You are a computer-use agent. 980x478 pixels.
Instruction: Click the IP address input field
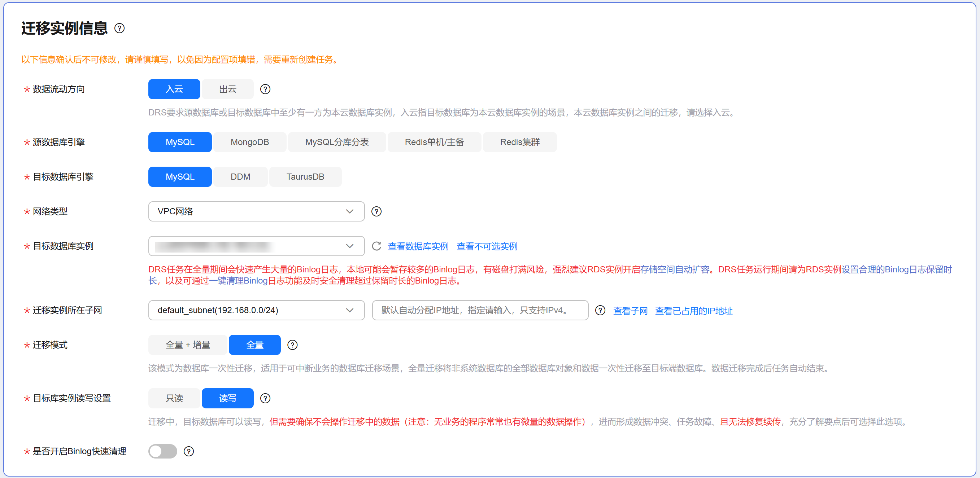click(x=479, y=310)
